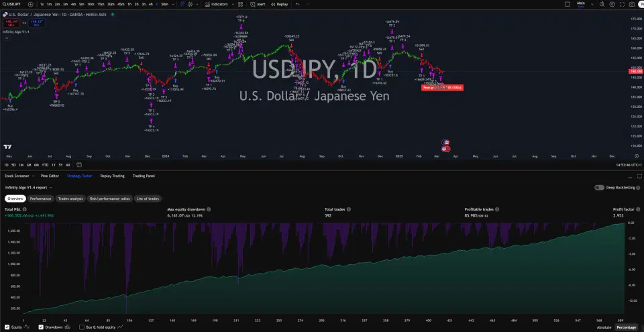Image resolution: width=644 pixels, height=332 pixels.
Task: Open the quick search icon
Action: 602,4
